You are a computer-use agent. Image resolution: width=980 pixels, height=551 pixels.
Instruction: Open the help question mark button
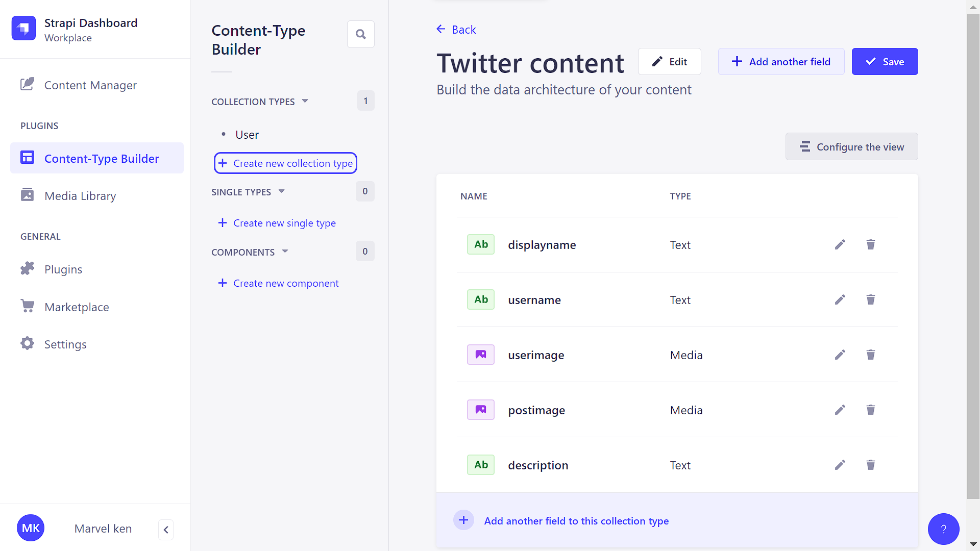(x=943, y=529)
